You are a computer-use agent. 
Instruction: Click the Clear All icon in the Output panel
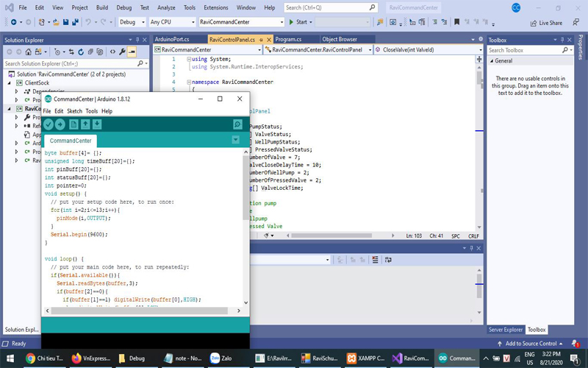375,260
